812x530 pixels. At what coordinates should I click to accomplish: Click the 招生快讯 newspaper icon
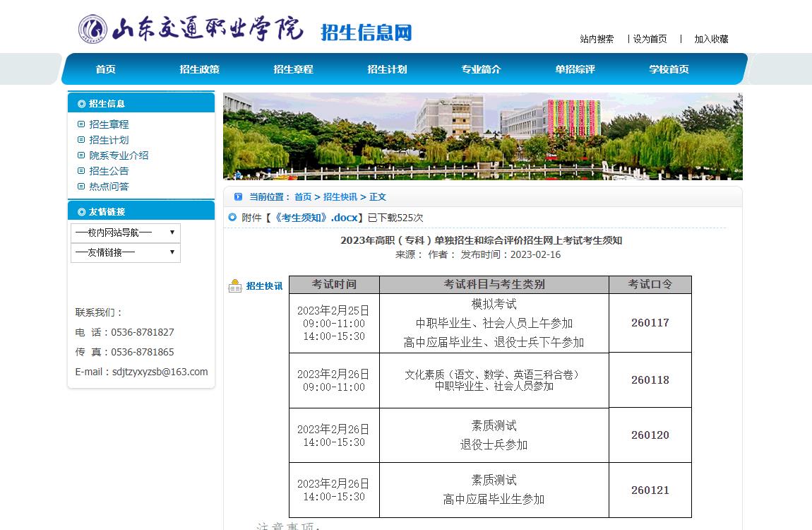235,286
